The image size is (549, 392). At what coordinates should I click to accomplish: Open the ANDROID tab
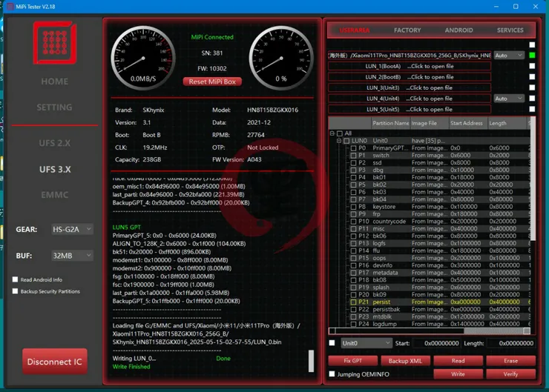[458, 30]
